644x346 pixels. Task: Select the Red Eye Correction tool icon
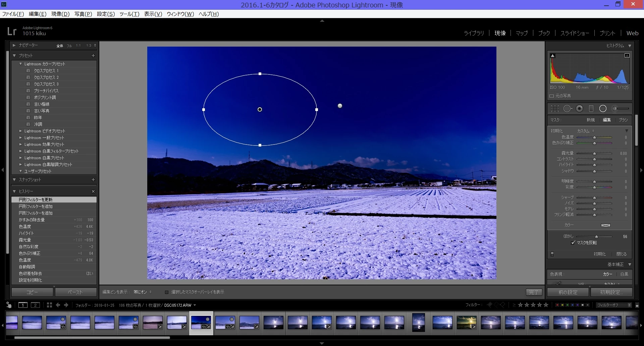(x=579, y=109)
